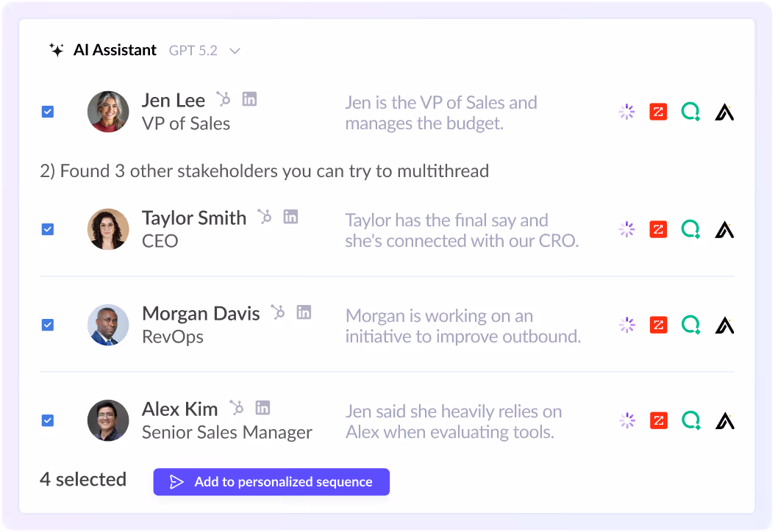
Task: Click LinkedIn icon beside Taylor Smith
Action: click(x=290, y=217)
